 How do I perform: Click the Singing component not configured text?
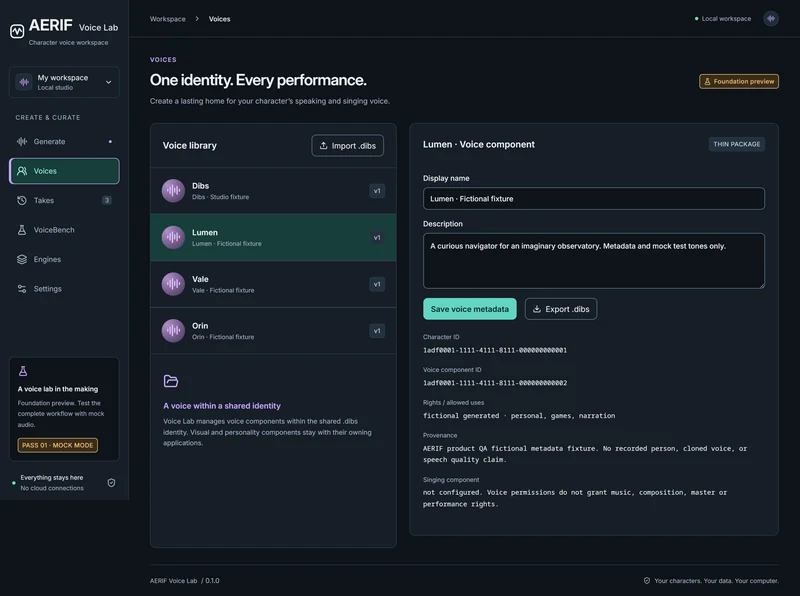coord(575,498)
